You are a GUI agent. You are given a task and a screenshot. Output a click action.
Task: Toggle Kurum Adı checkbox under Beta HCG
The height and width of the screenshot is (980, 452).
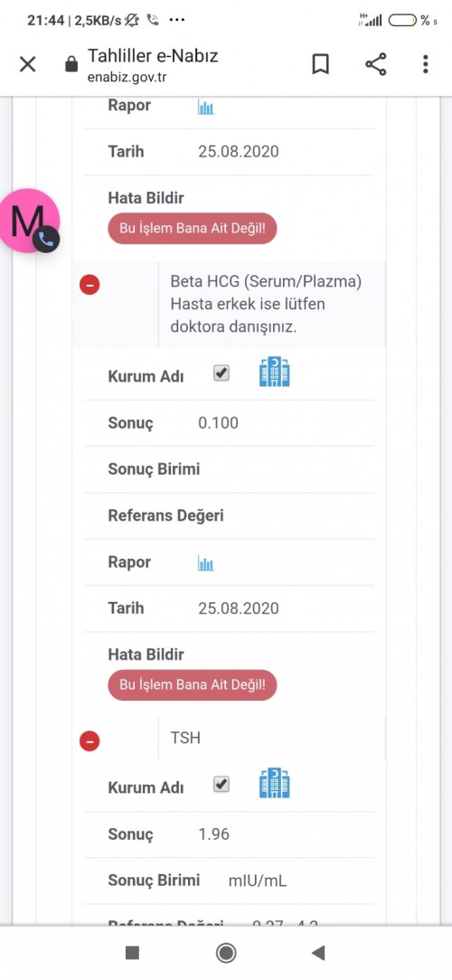coord(221,373)
